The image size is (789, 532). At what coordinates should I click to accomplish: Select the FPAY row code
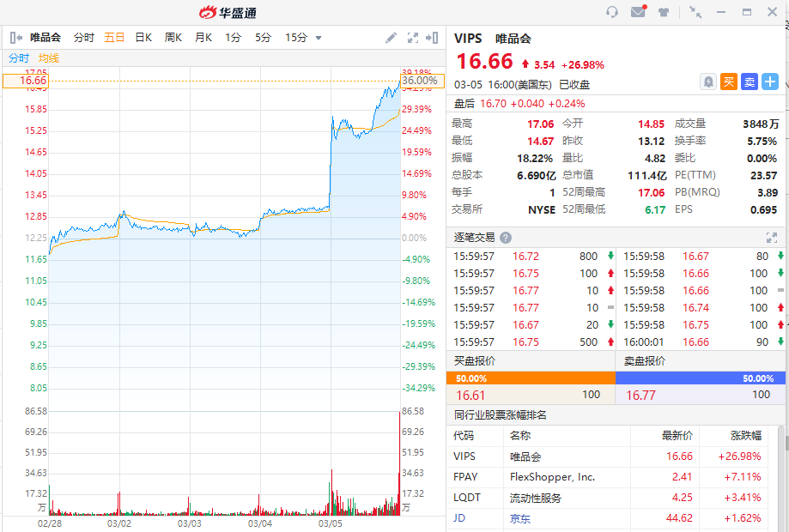465,477
